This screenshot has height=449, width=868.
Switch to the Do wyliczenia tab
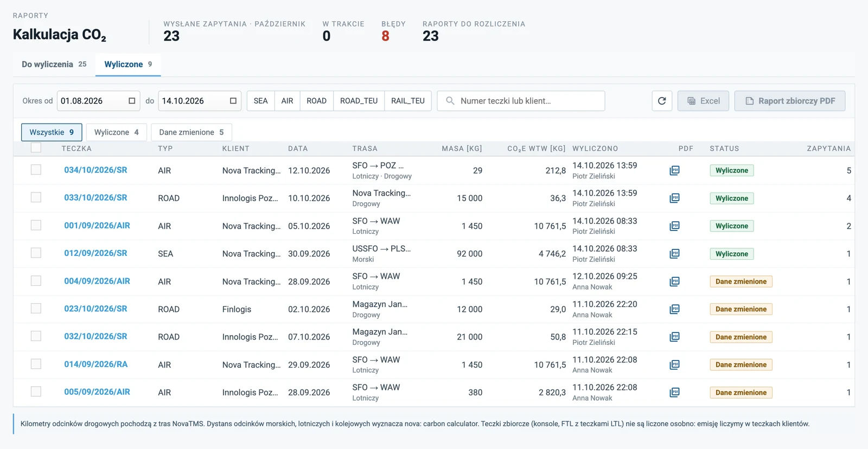(x=54, y=64)
